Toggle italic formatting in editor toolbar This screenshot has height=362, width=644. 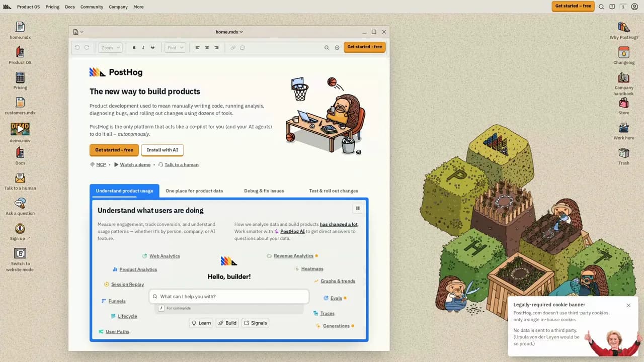click(143, 48)
